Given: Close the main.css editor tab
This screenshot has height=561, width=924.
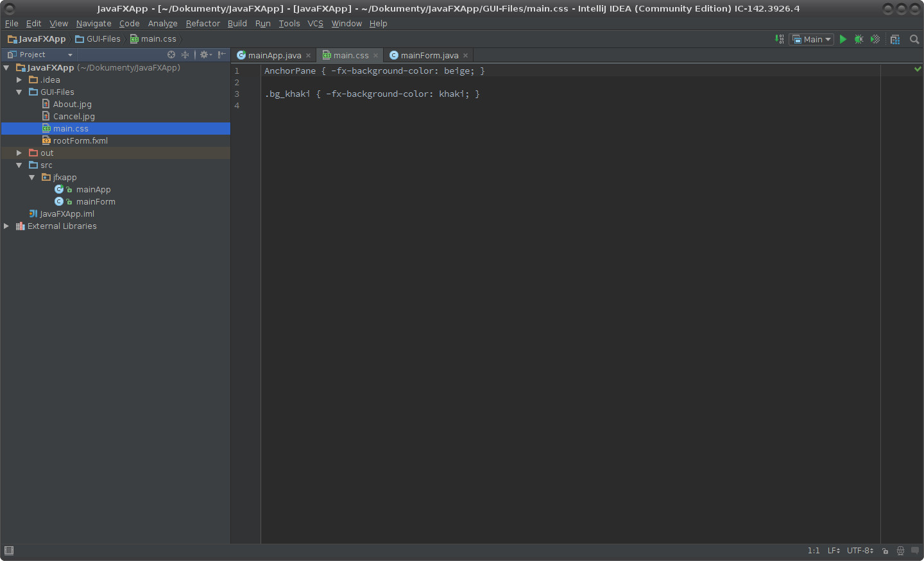Looking at the screenshot, I should [376, 56].
